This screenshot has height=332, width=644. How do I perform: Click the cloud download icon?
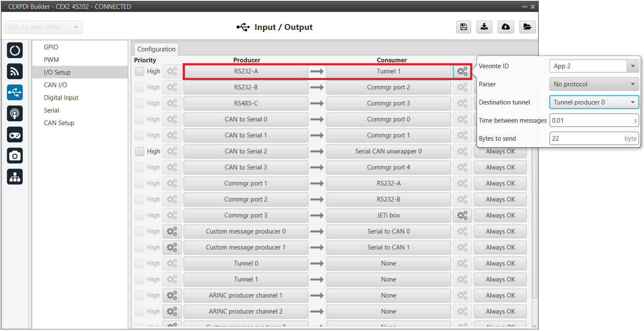click(x=506, y=27)
